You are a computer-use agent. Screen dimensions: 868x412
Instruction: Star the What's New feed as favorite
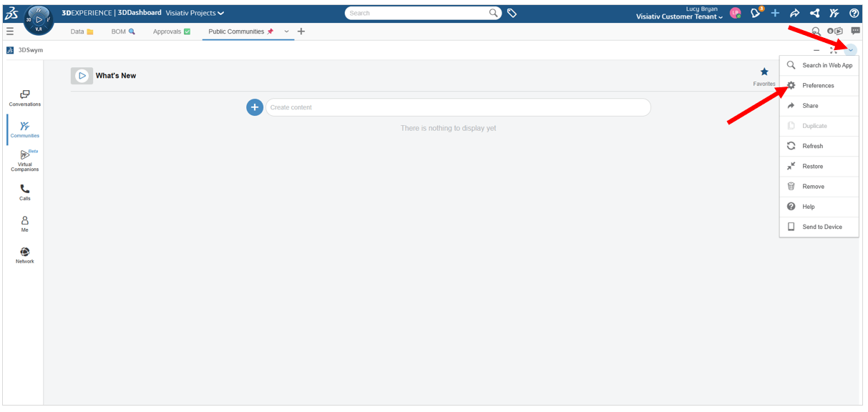coord(764,72)
